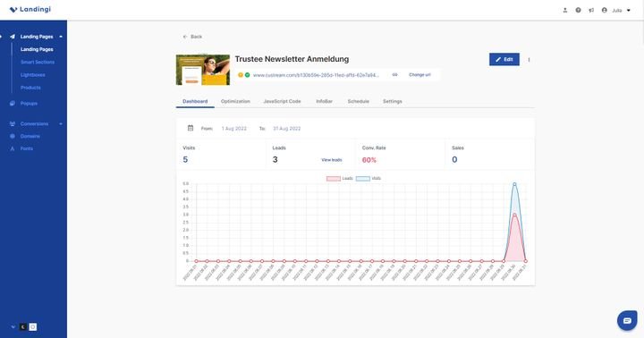Open the live chat bubble button
This screenshot has width=644, height=338.
627,320
